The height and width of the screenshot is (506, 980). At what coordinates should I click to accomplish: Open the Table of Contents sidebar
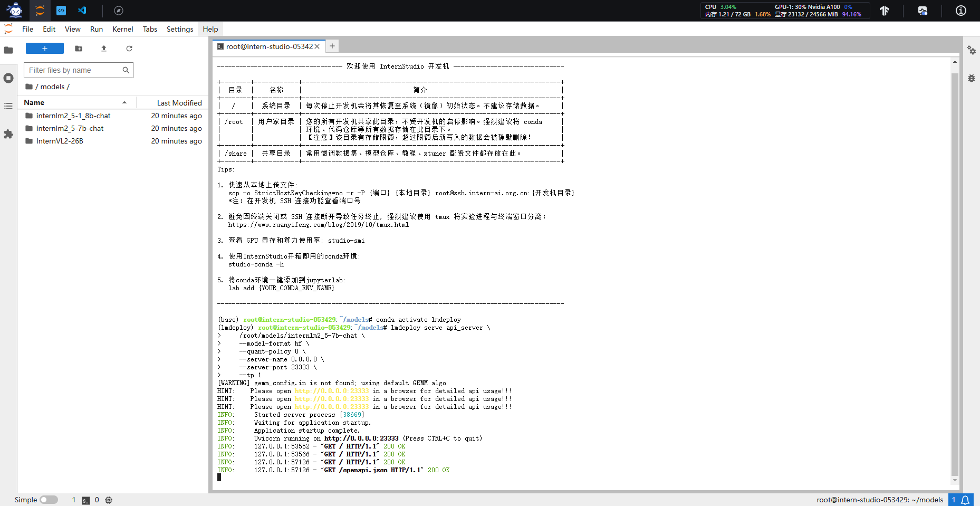point(8,106)
